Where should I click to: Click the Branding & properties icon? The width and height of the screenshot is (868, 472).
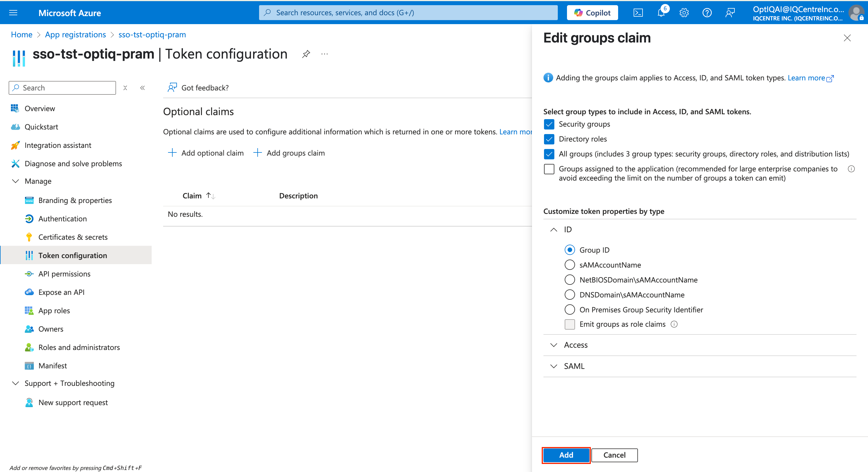point(29,200)
